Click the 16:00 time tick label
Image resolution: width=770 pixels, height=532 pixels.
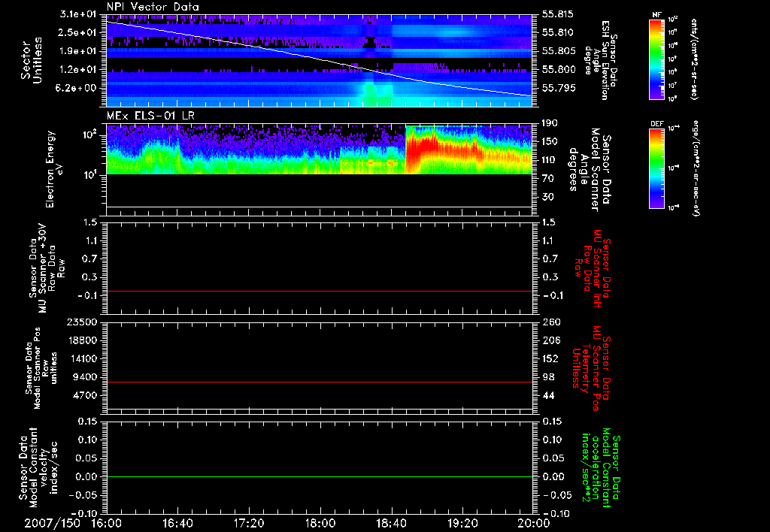coord(107,523)
